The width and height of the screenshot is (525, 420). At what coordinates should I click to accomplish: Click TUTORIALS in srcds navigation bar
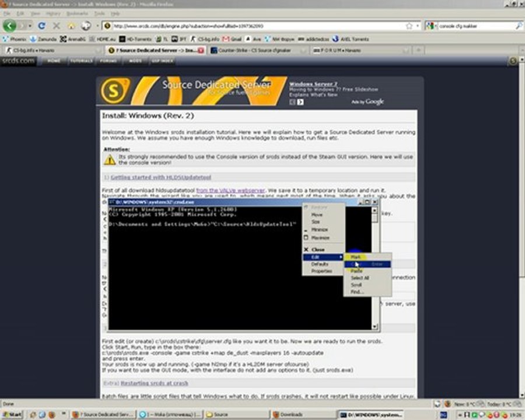coord(80,61)
